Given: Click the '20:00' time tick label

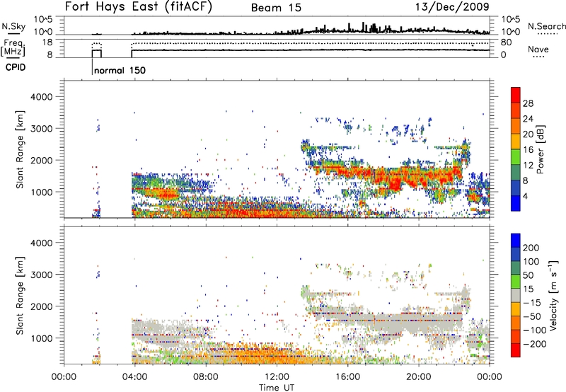Looking at the screenshot, I should coord(419,377).
